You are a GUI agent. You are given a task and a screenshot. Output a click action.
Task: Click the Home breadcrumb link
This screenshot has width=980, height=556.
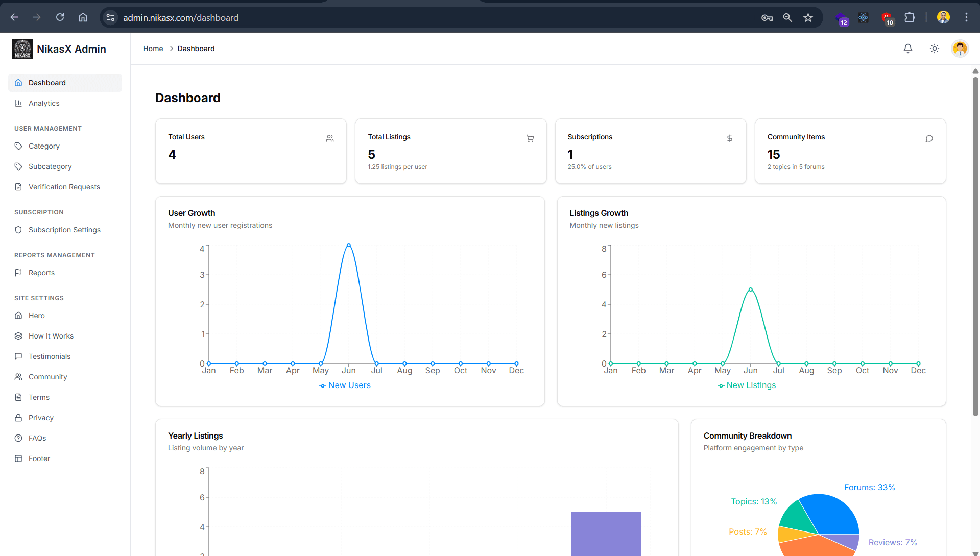153,49
